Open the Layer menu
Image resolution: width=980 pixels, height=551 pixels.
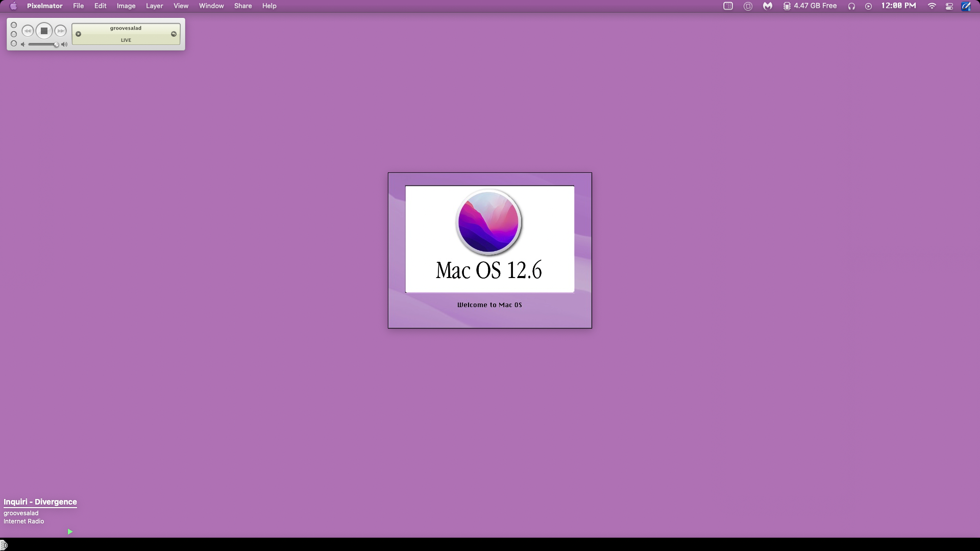(x=154, y=6)
